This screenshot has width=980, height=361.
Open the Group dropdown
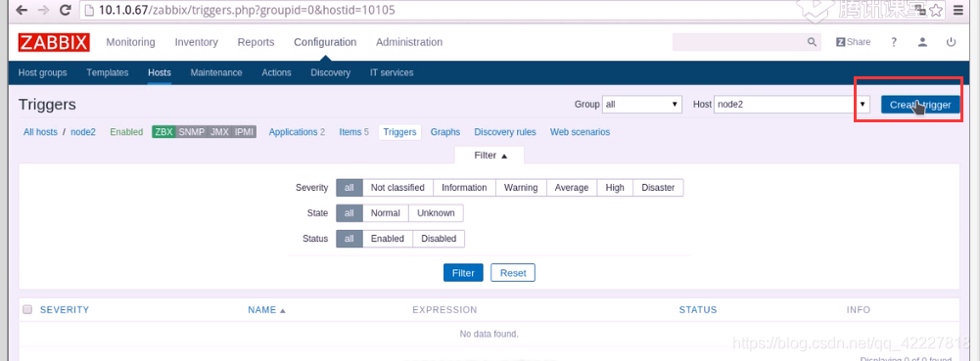642,105
